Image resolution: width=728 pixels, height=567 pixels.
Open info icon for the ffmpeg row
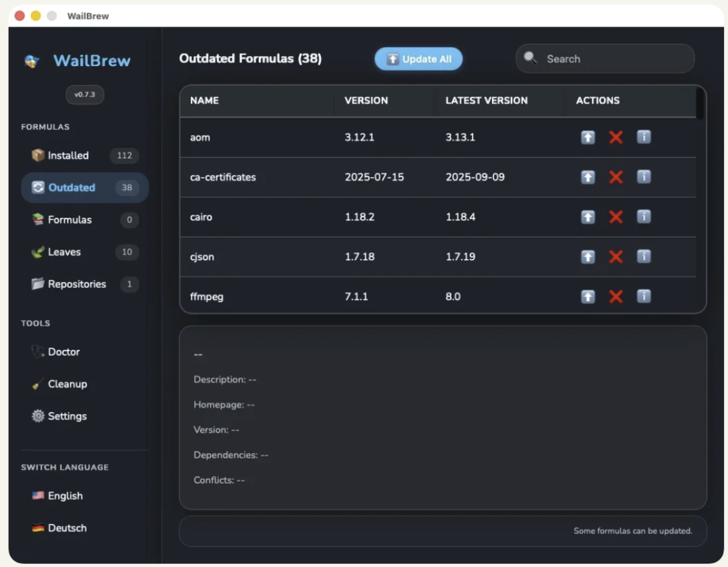pyautogui.click(x=644, y=297)
